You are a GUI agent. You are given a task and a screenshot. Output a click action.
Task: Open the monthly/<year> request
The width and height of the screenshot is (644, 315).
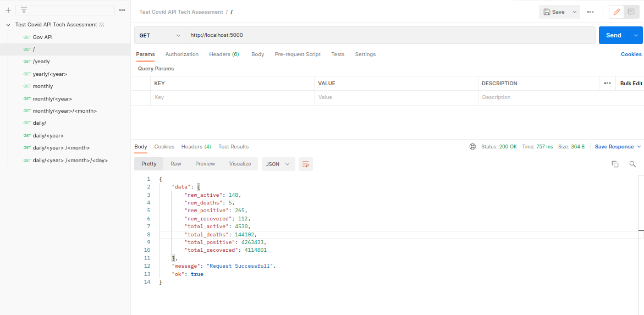click(x=65, y=99)
